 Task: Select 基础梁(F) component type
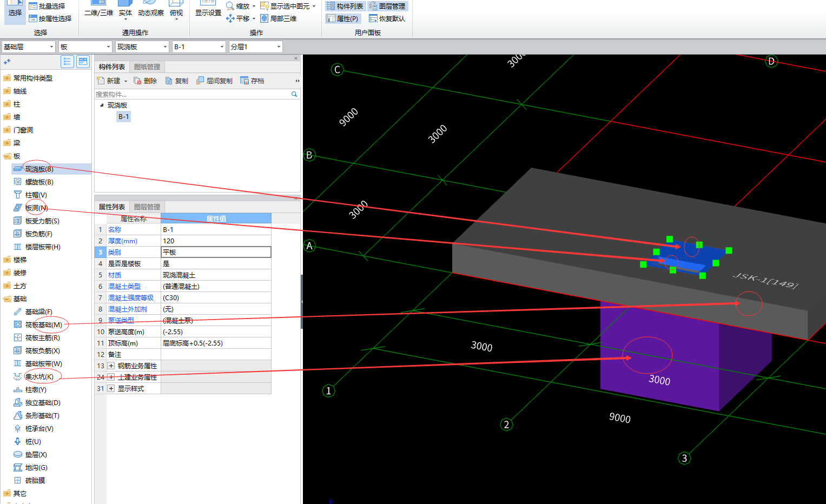(38, 312)
